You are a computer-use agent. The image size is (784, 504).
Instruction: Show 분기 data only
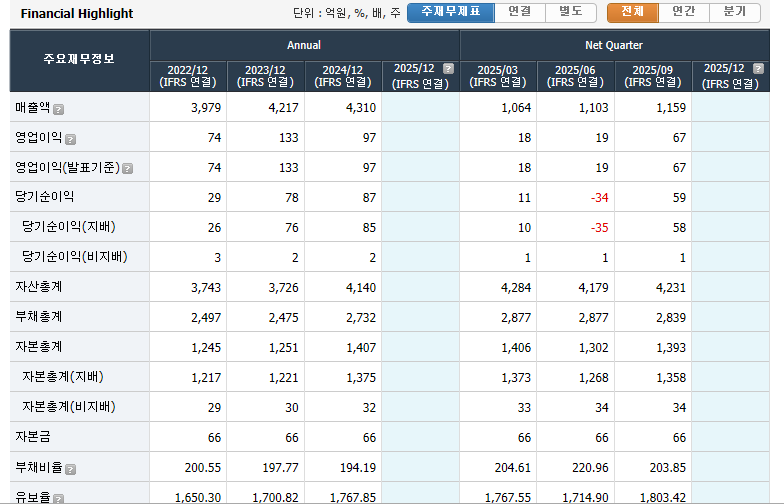tap(735, 12)
